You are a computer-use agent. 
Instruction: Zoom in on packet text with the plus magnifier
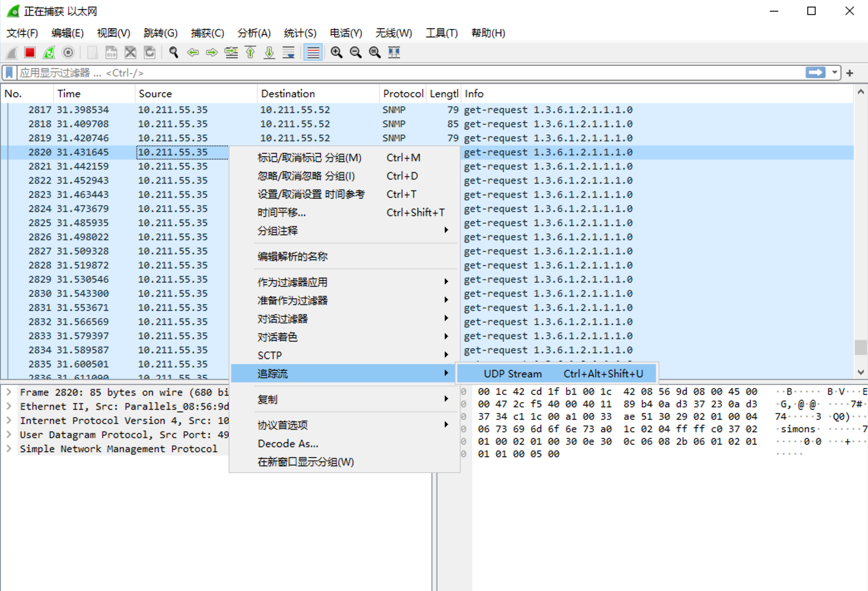click(x=336, y=52)
